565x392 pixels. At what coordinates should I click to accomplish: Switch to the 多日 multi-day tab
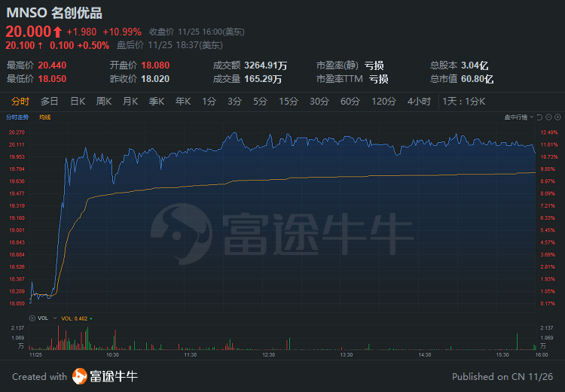pos(50,102)
